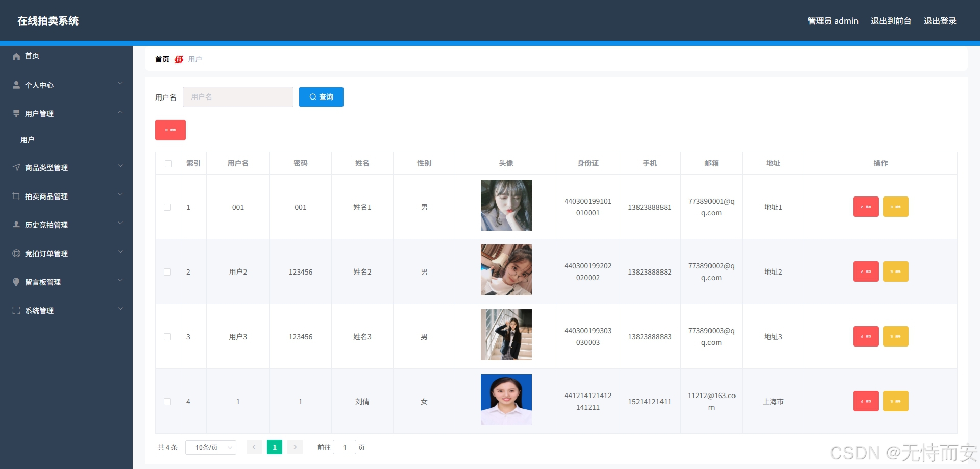Click the red breadcrumb separator icon
Viewport: 980px width, 469px height.
coord(179,59)
